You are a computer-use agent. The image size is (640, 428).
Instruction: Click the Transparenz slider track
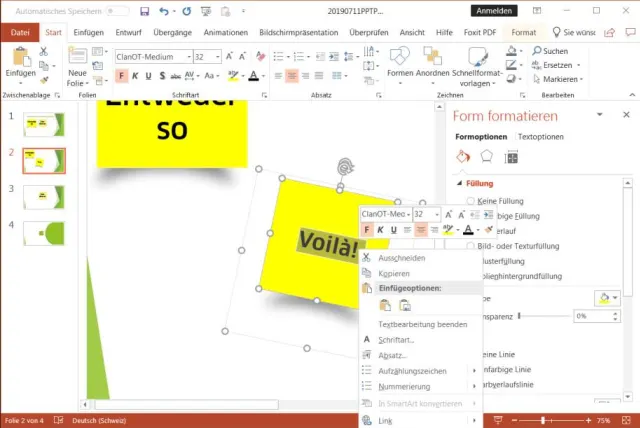543,315
